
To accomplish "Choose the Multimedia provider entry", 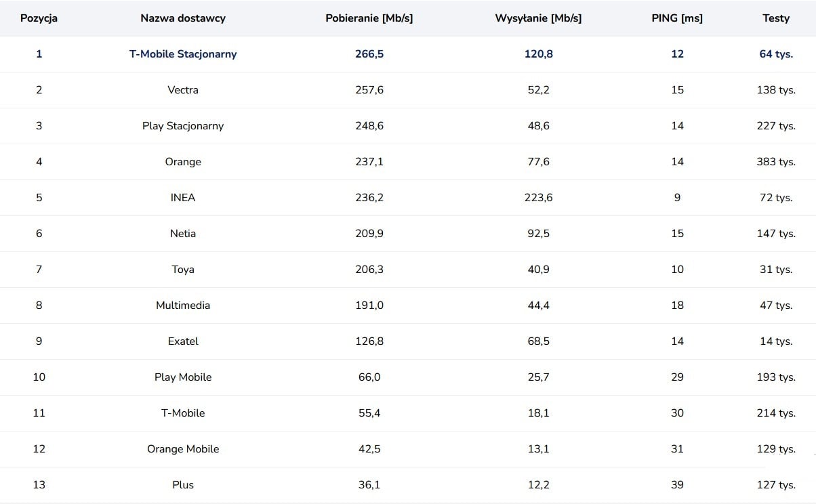I will 183,306.
